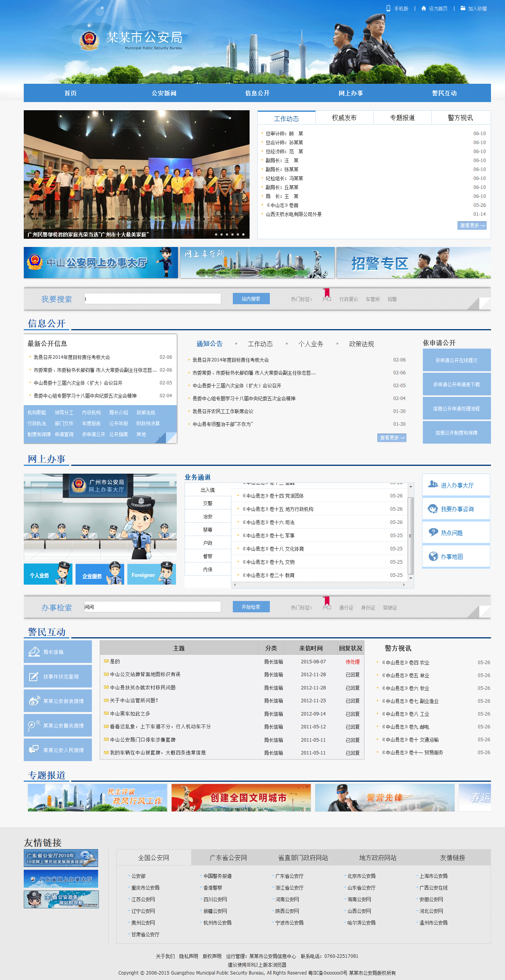This screenshot has height=980, width=505.
Task: Open 公安新闻 in main navigation
Action: [164, 93]
